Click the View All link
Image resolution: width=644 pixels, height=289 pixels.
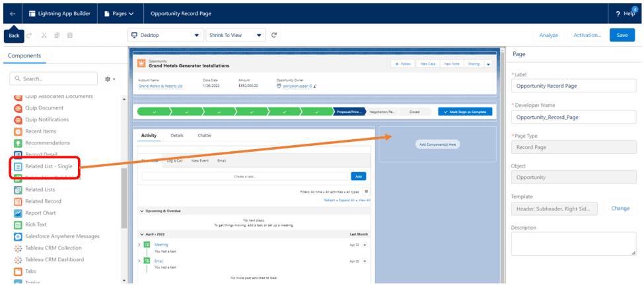pos(364,201)
